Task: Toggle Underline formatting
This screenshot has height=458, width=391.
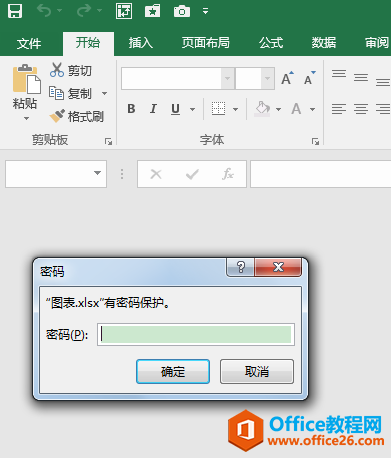Action: [175, 109]
